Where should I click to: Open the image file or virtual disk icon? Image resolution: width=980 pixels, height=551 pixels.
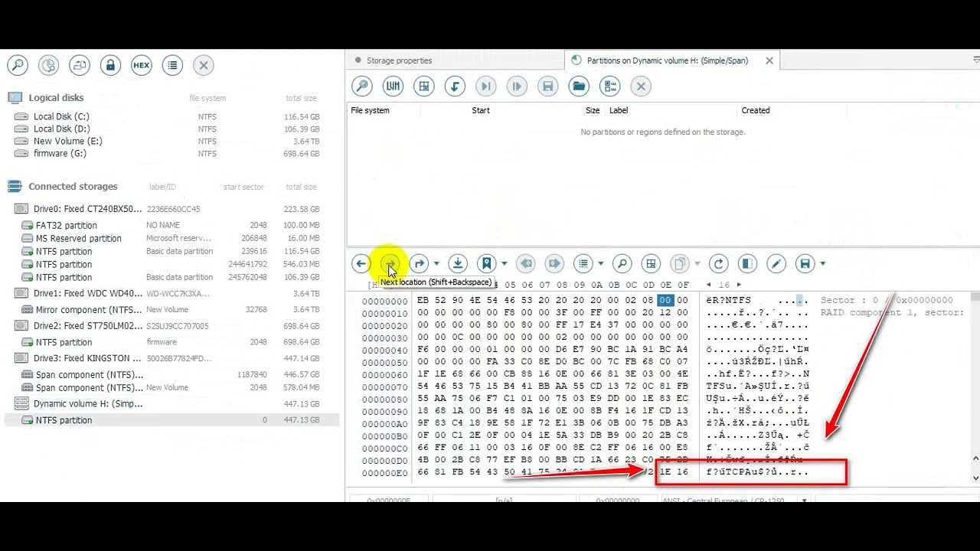(80, 66)
